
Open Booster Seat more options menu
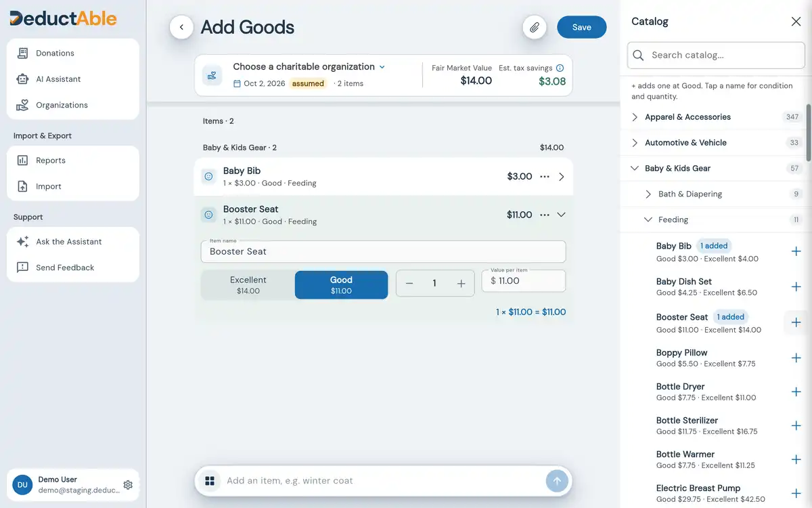click(545, 215)
